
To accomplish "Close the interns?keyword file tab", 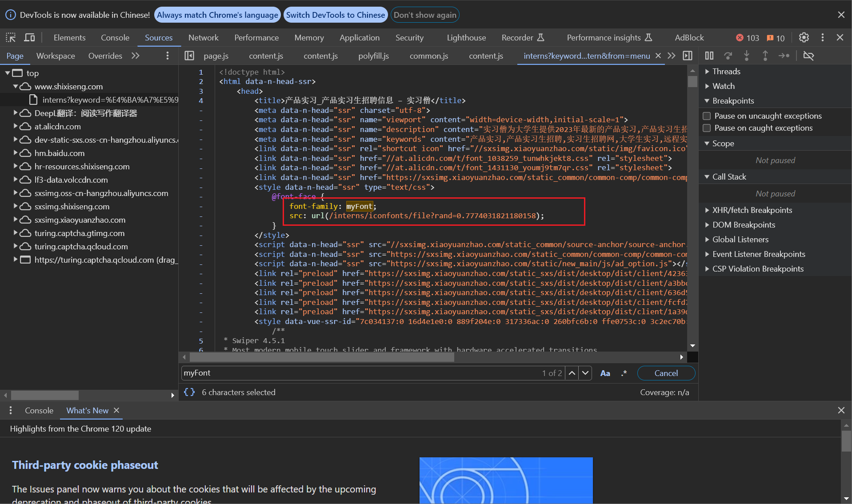I will pyautogui.click(x=658, y=56).
